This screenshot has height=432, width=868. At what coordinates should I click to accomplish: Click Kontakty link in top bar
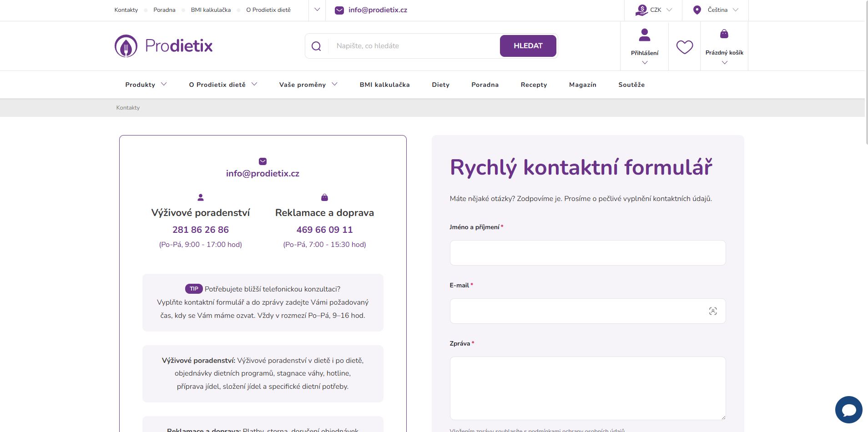[126, 10]
